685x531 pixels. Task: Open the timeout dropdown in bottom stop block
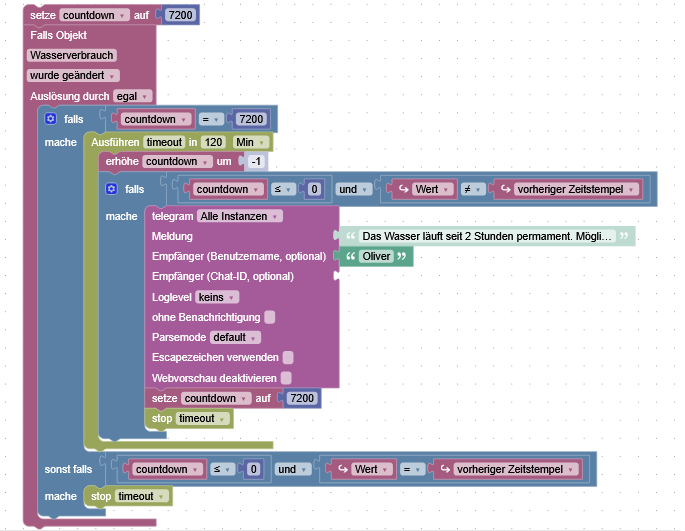[142, 496]
